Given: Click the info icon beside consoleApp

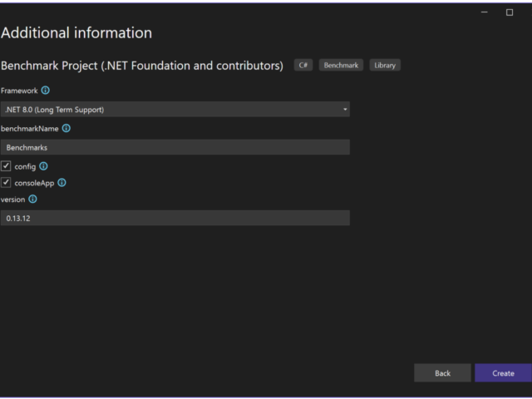Looking at the screenshot, I should pyautogui.click(x=62, y=183).
